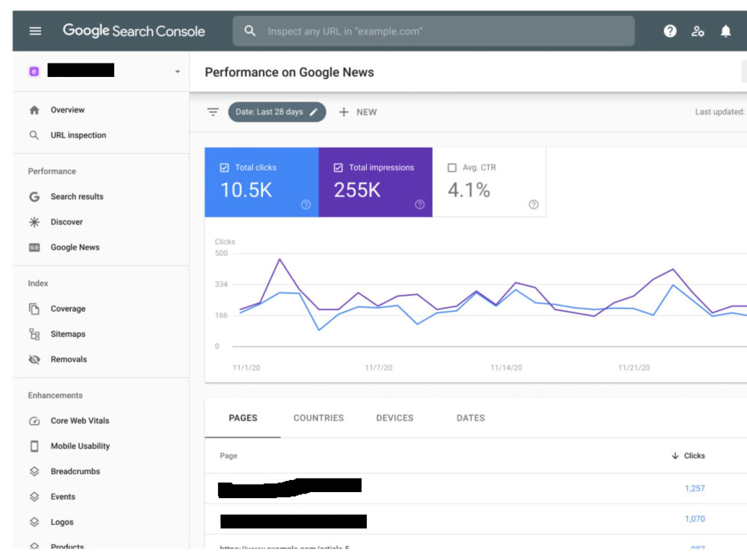Focus the Inspect any URL input field
The image size is (747, 560).
tap(433, 31)
